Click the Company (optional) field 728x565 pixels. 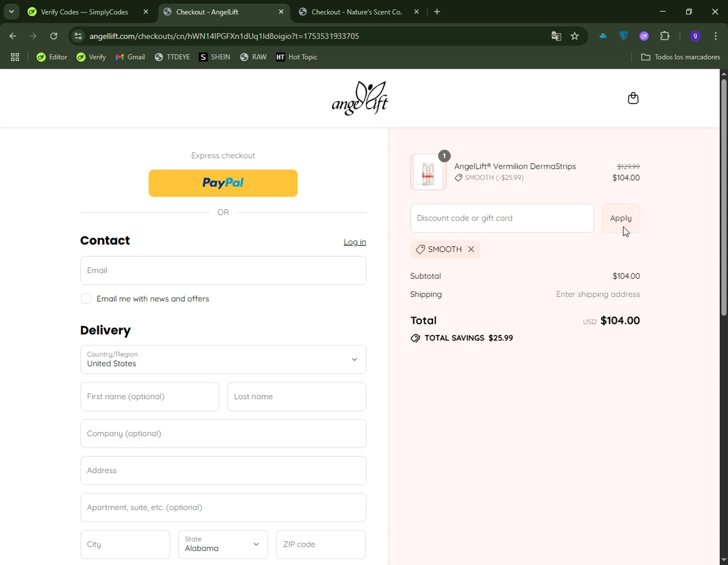[x=223, y=434]
